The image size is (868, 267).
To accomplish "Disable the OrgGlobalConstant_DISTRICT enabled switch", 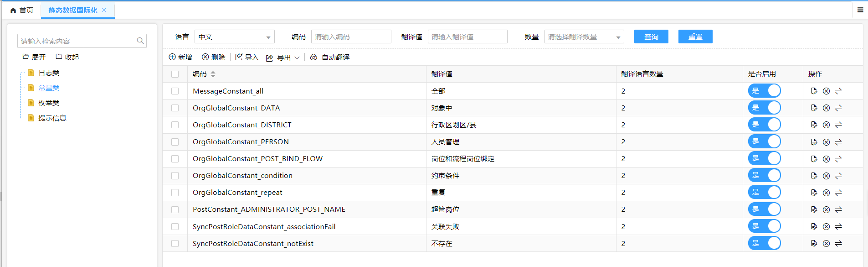I will tap(764, 125).
